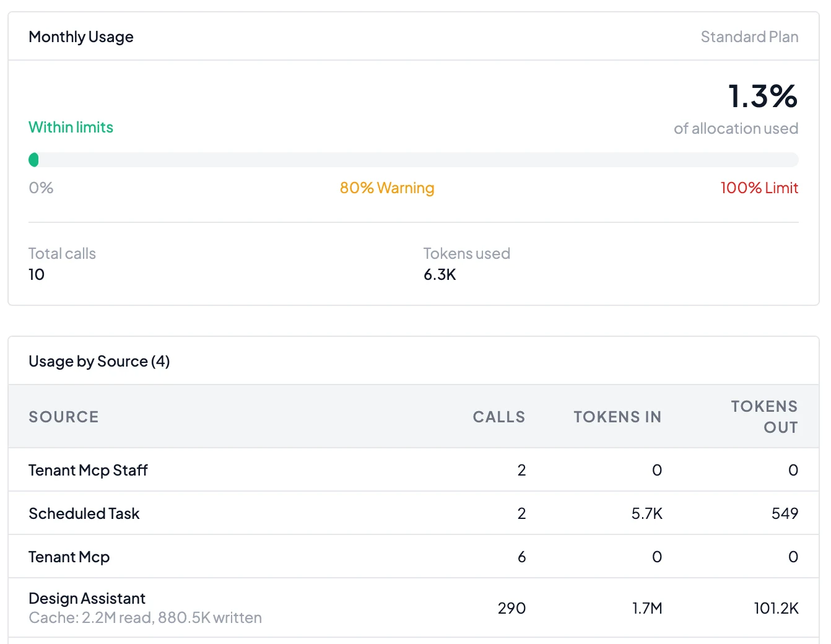Select the Standard Plan label

click(749, 37)
